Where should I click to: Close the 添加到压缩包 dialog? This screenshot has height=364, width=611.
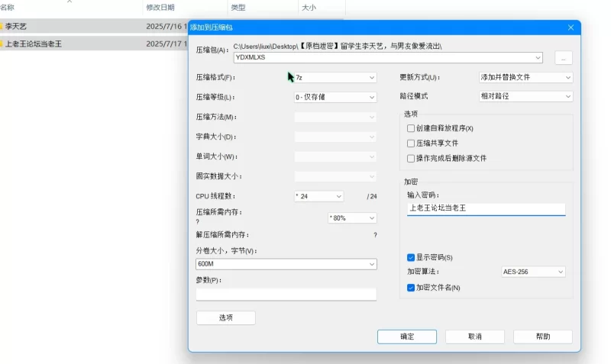(571, 27)
